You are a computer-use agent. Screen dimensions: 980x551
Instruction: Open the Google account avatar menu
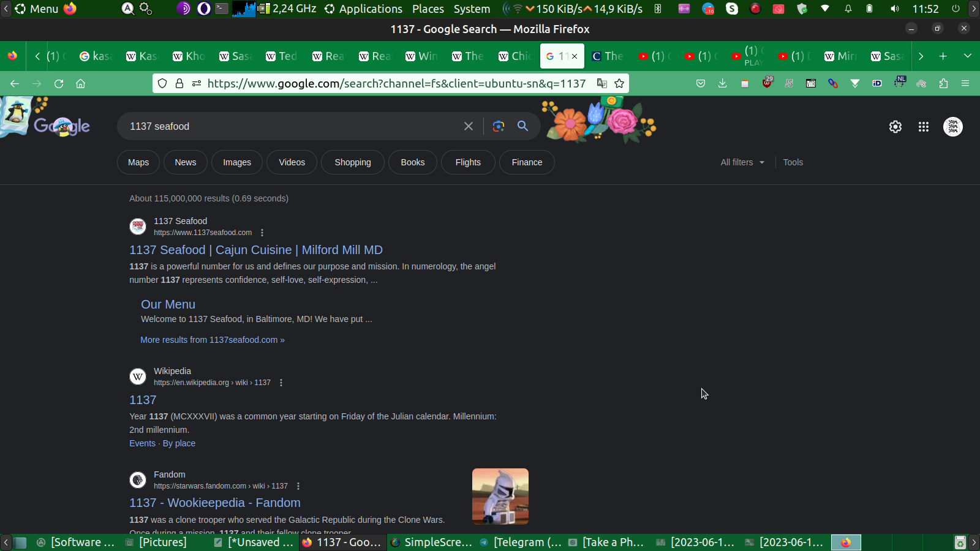coord(953,127)
